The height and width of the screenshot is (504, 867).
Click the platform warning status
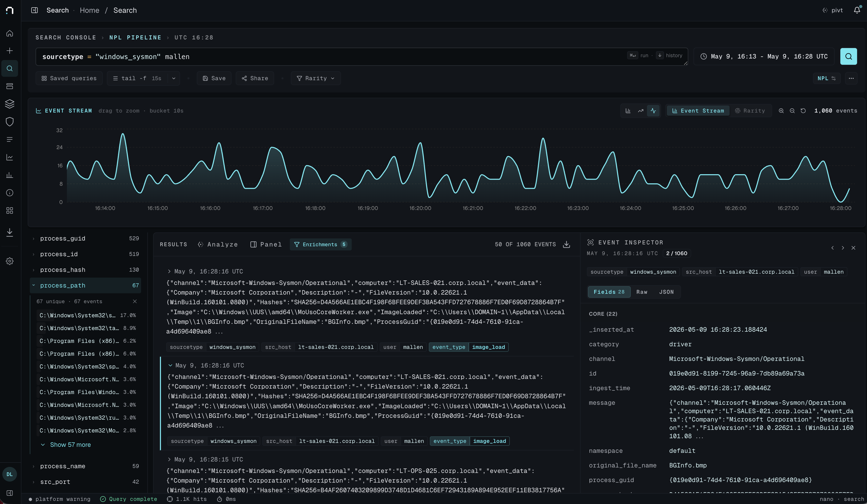pyautogui.click(x=60, y=499)
